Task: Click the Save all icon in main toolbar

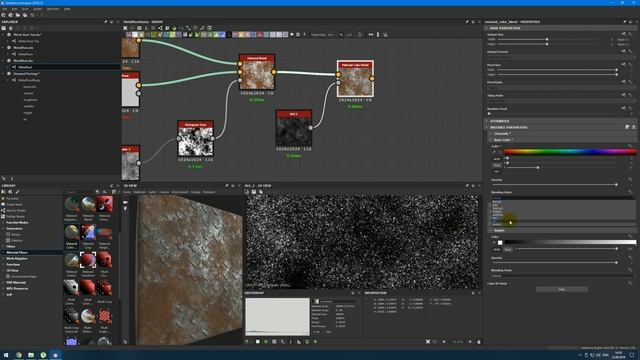Action: click(25, 15)
